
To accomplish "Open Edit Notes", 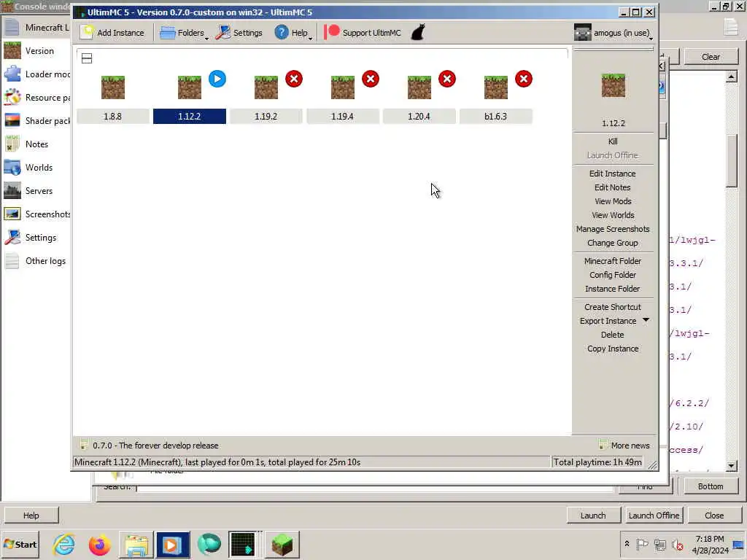I will tap(613, 187).
